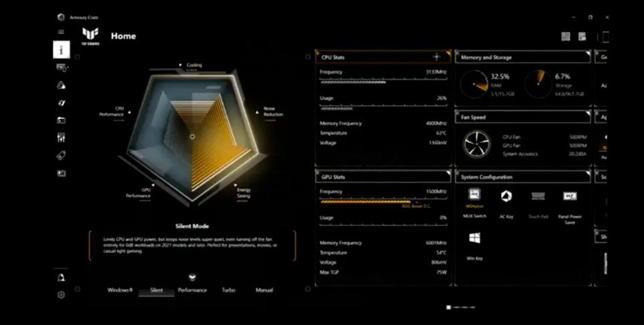The image size is (644, 325).
Task: Click the Silent Mode heading
Action: click(x=192, y=226)
